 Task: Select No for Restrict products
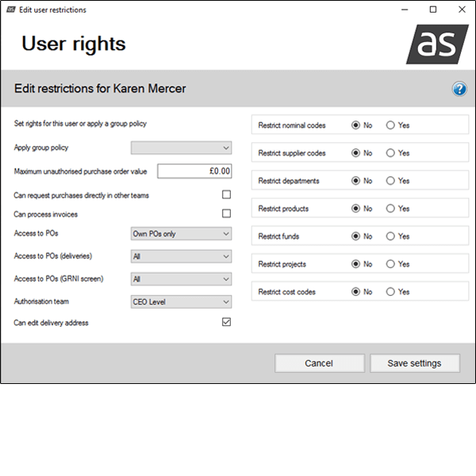[355, 208]
